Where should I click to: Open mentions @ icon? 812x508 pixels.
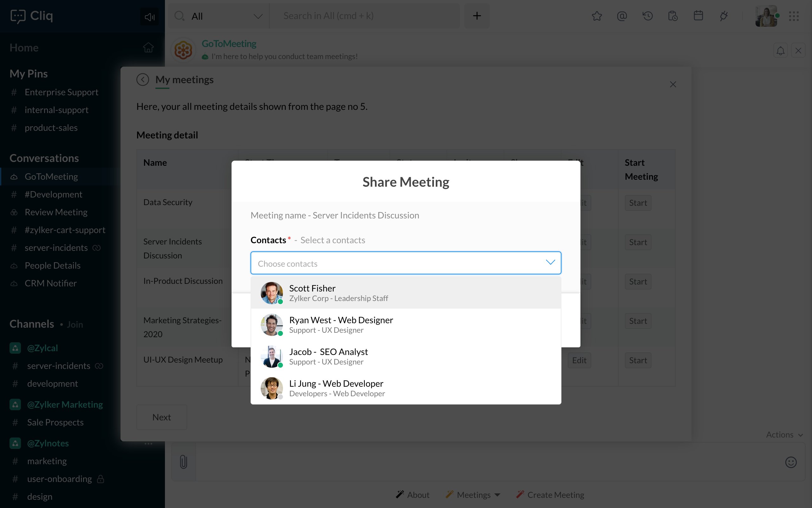click(x=622, y=16)
